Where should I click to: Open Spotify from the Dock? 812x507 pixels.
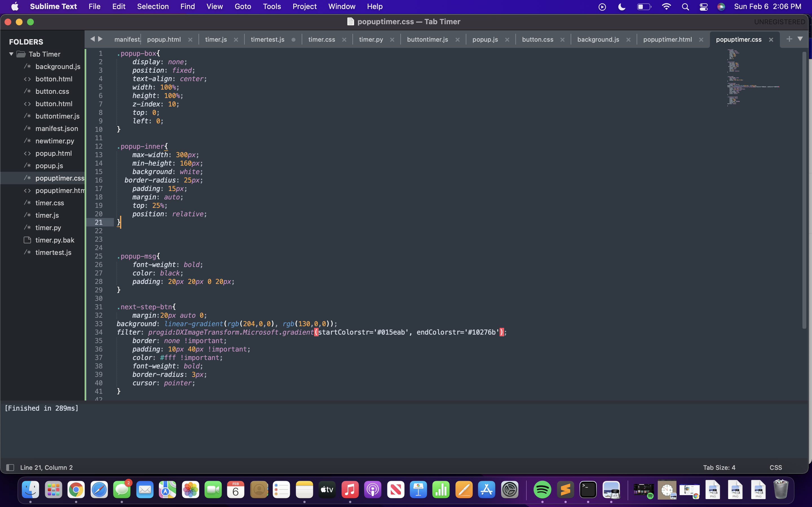click(542, 489)
